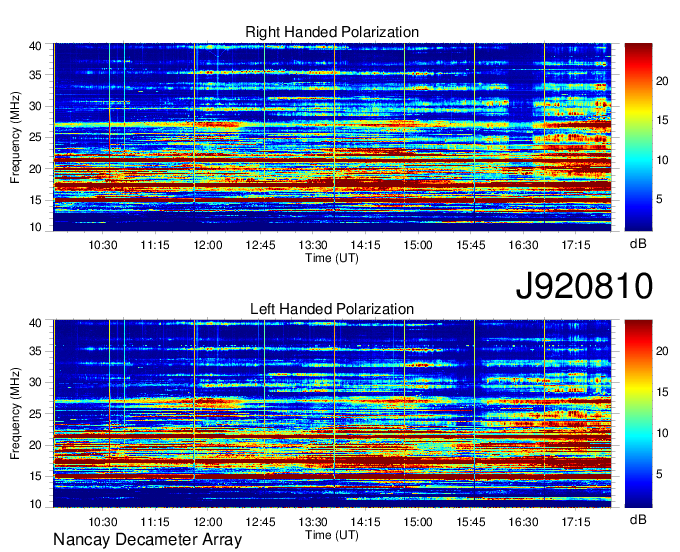
Task: Click the 5 dB label on Right Handed colorbar
Action: click(659, 199)
